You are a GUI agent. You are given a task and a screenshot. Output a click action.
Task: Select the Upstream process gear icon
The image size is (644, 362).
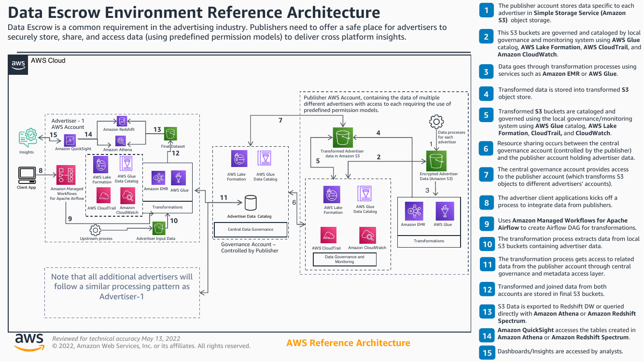[95, 230]
